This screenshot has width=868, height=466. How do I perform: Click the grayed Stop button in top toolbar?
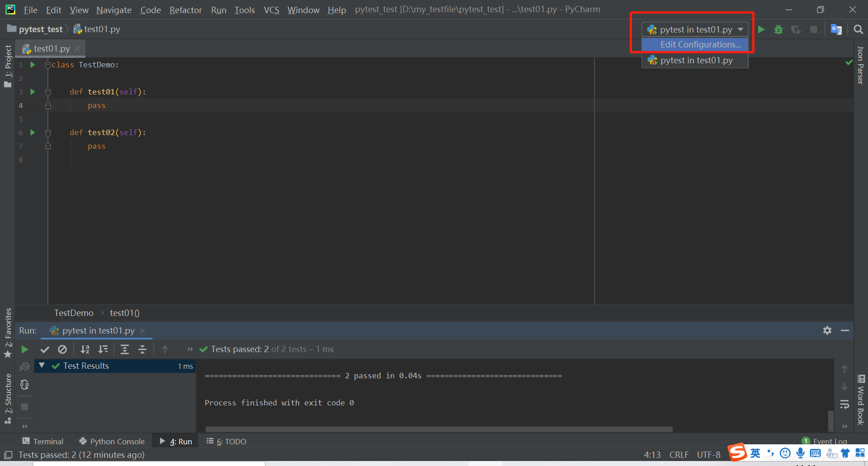[x=814, y=29]
